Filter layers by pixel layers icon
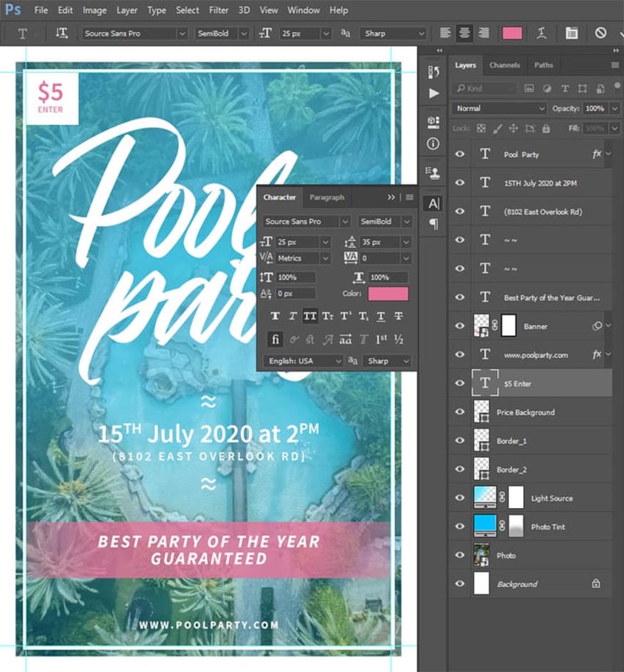The width and height of the screenshot is (624, 672). pos(529,88)
